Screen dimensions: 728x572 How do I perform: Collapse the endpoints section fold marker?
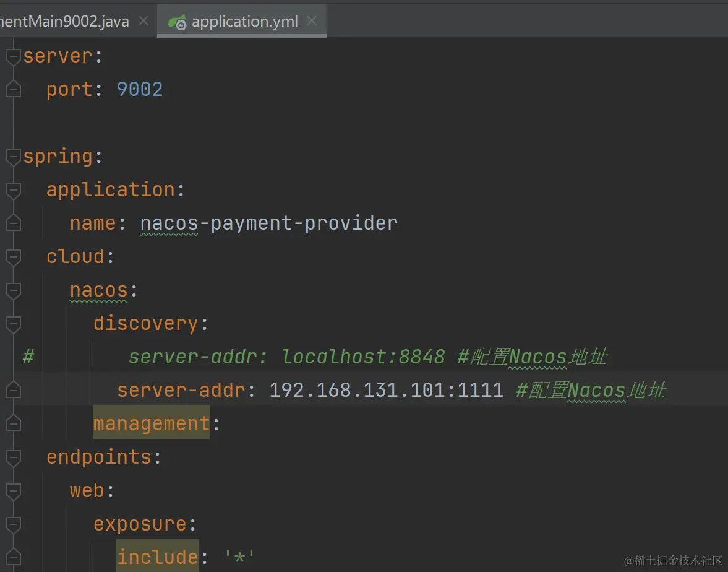pos(14,458)
